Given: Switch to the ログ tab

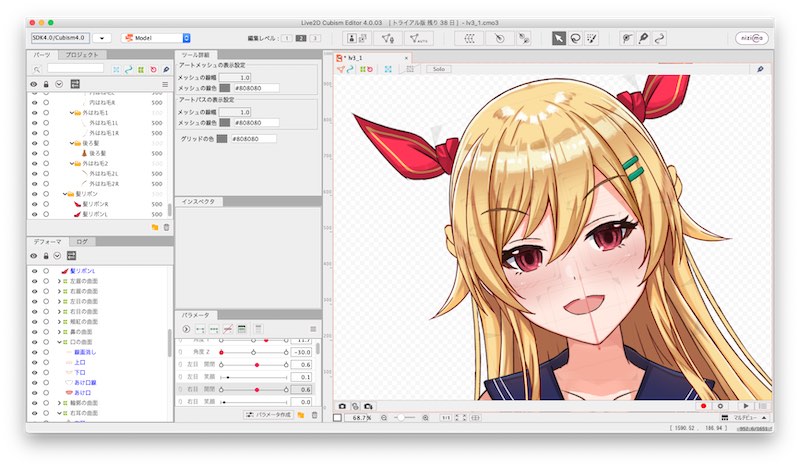Looking at the screenshot, I should coord(82,241).
